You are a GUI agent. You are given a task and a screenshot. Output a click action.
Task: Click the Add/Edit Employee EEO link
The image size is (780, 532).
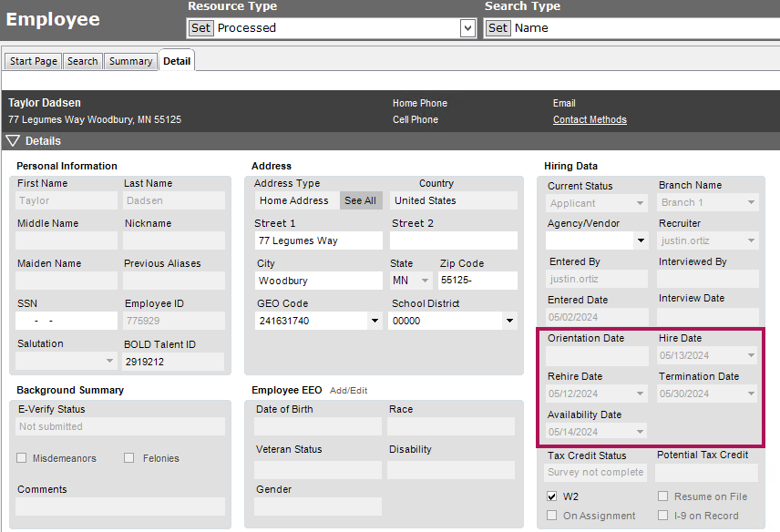click(349, 391)
